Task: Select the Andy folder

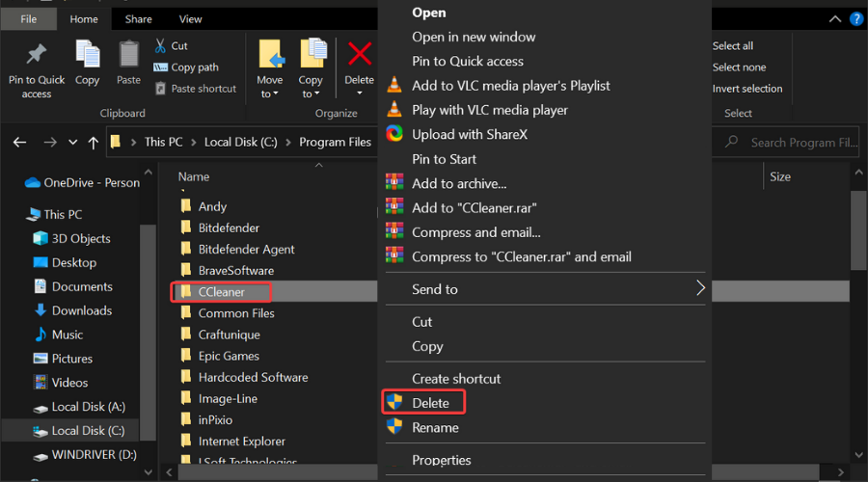Action: click(203, 206)
